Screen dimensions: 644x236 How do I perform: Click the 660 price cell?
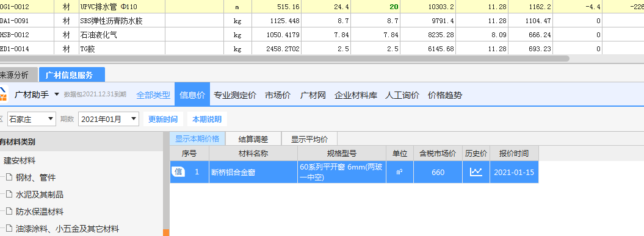click(438, 172)
